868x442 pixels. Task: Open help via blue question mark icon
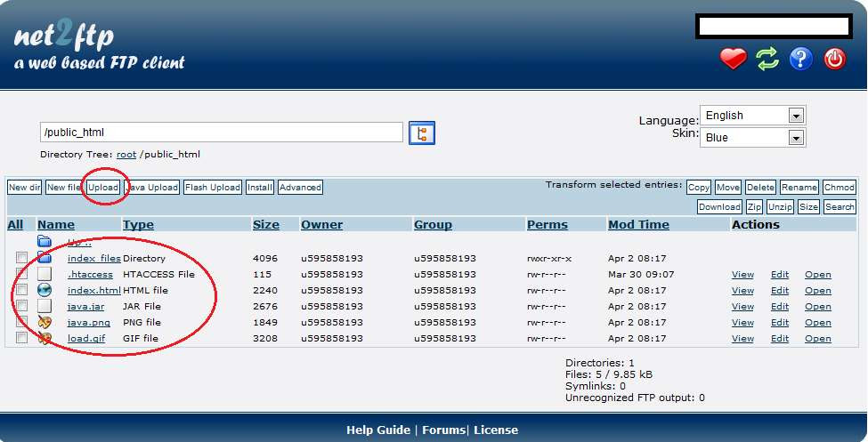801,59
